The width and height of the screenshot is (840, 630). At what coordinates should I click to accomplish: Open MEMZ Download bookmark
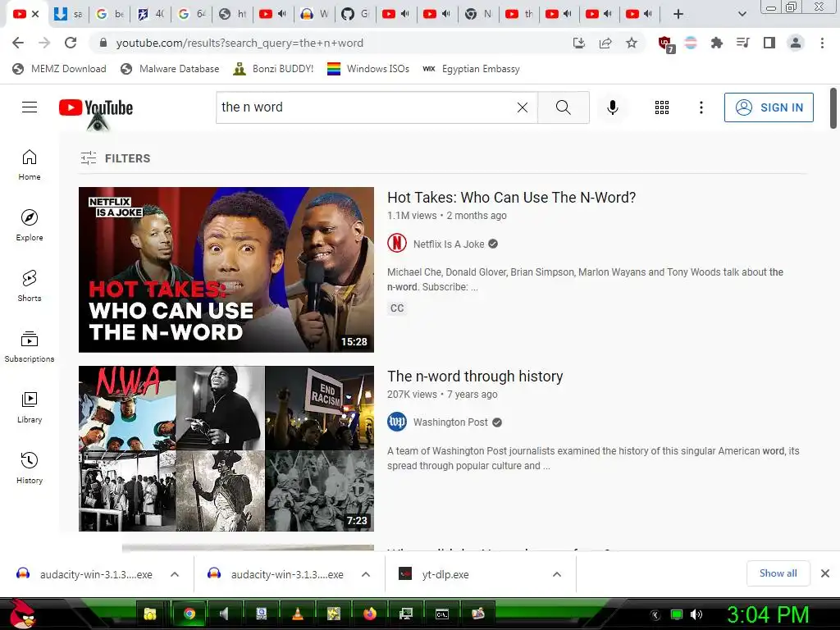(59, 69)
